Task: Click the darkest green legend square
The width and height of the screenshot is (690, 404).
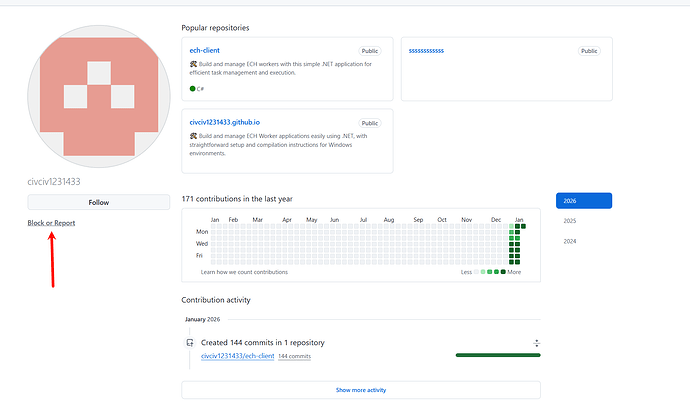Action: 503,272
